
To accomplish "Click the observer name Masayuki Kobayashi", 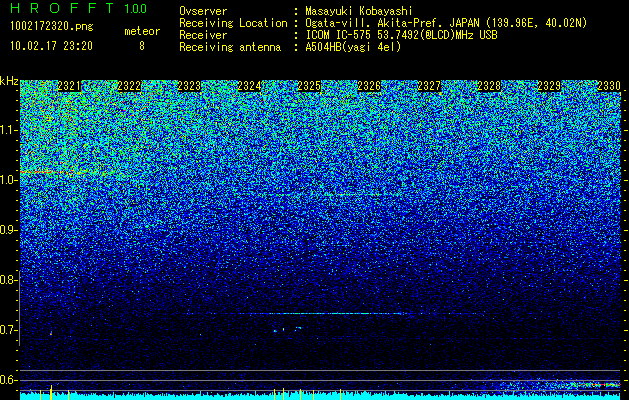I will point(359,11).
